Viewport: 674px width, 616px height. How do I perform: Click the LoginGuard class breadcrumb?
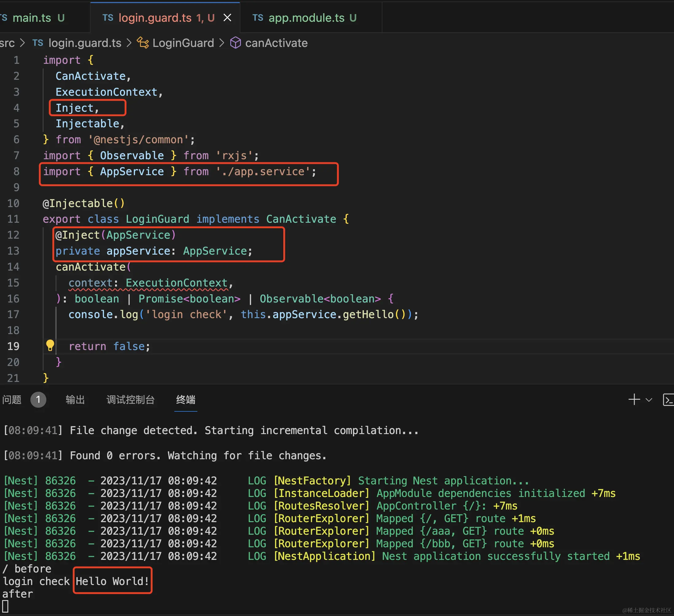tap(183, 43)
